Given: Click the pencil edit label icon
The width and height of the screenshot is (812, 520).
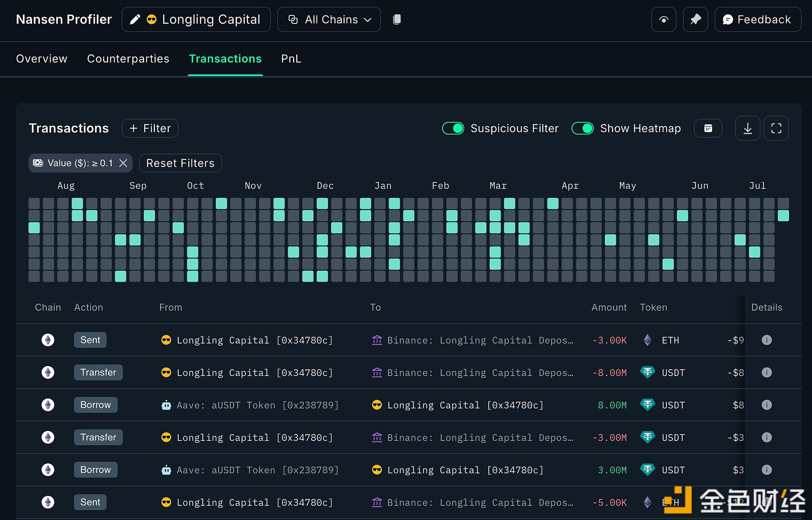Looking at the screenshot, I should point(135,19).
